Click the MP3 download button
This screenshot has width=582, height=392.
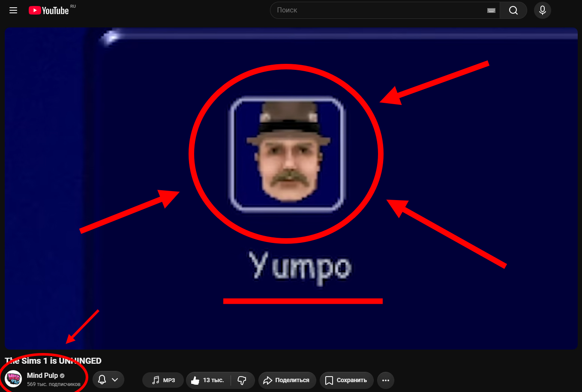coord(163,380)
